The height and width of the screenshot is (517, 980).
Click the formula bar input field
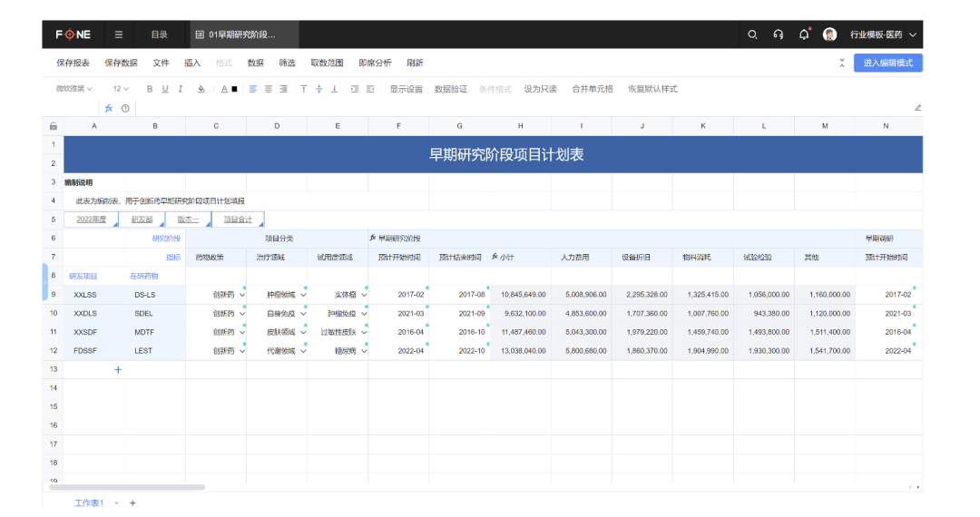coord(522,108)
